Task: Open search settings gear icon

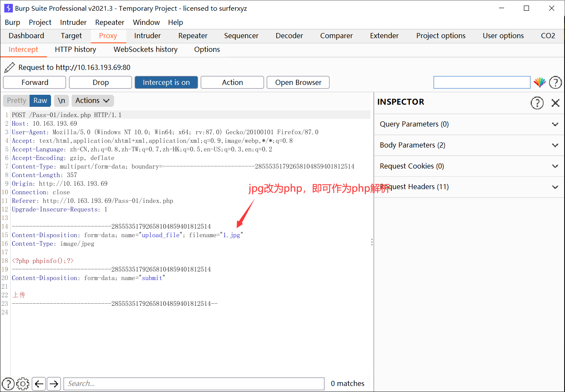Action: click(23, 383)
